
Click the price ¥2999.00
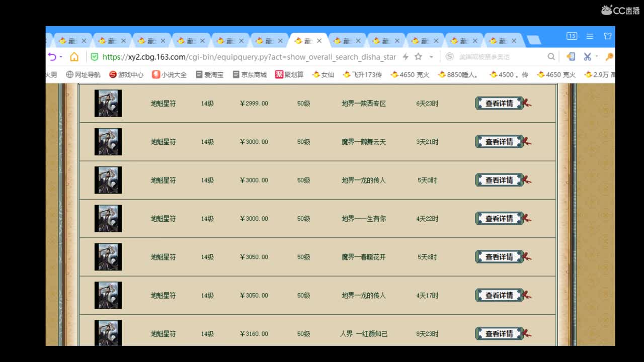[x=254, y=104]
